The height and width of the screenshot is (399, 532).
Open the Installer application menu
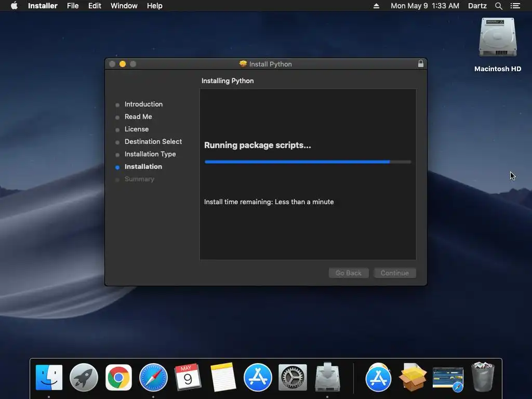coord(43,6)
